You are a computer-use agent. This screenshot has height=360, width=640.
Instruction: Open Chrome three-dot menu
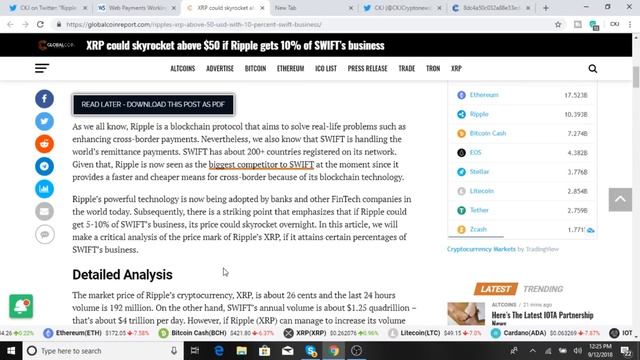click(x=630, y=24)
